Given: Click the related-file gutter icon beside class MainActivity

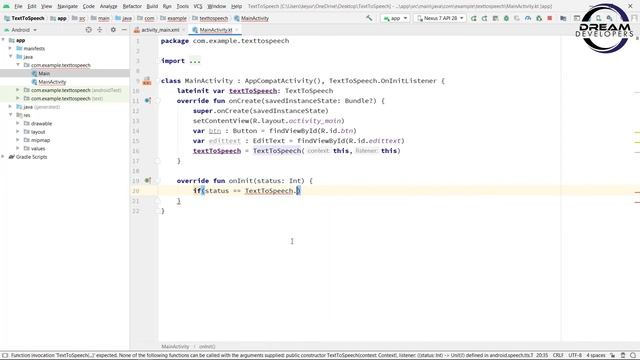Looking at the screenshot, I should pyautogui.click(x=147, y=81).
